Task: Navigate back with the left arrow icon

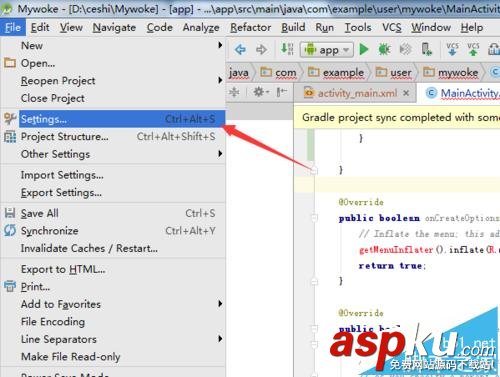Action: (x=240, y=50)
